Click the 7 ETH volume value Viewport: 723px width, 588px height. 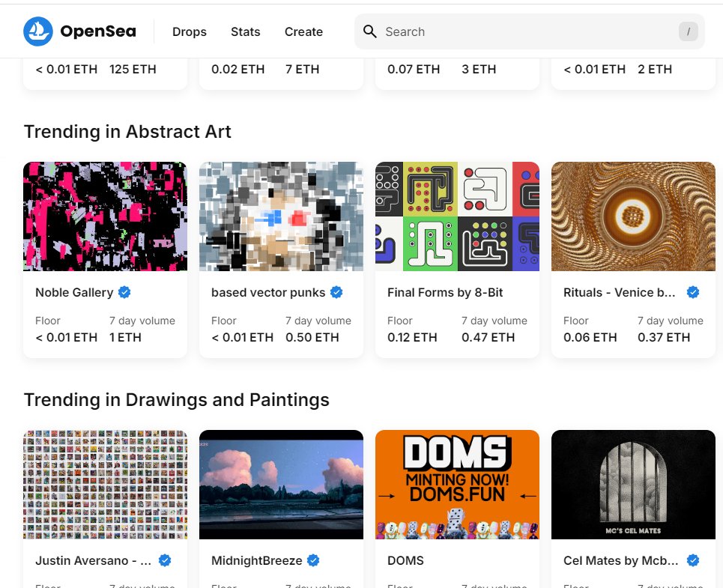[303, 69]
